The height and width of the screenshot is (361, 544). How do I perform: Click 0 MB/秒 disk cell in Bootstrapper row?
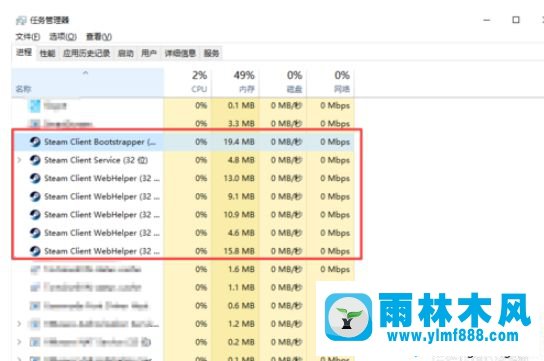(x=283, y=142)
